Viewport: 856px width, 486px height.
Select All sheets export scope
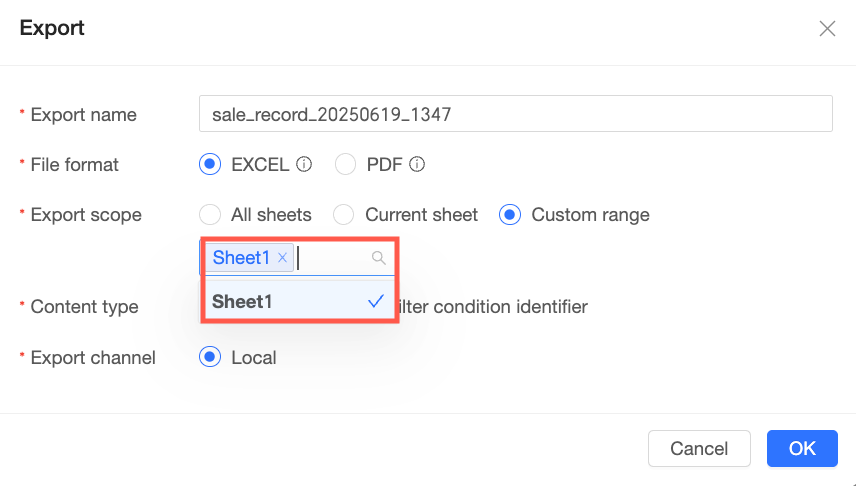coord(210,215)
